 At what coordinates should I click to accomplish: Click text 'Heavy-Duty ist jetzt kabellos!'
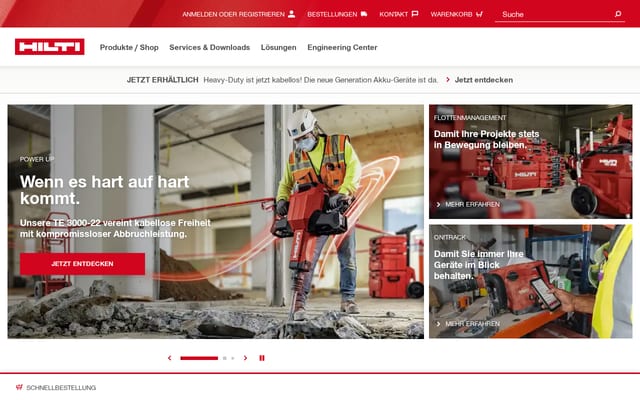(x=253, y=80)
